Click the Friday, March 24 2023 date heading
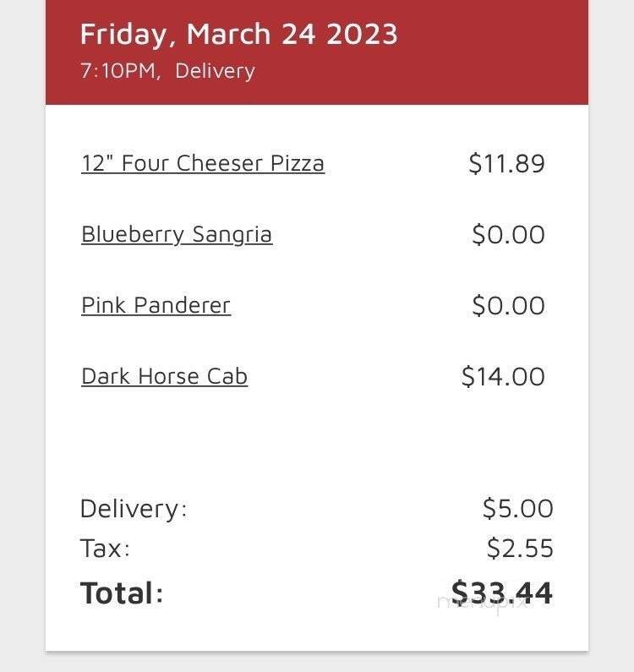 point(238,34)
